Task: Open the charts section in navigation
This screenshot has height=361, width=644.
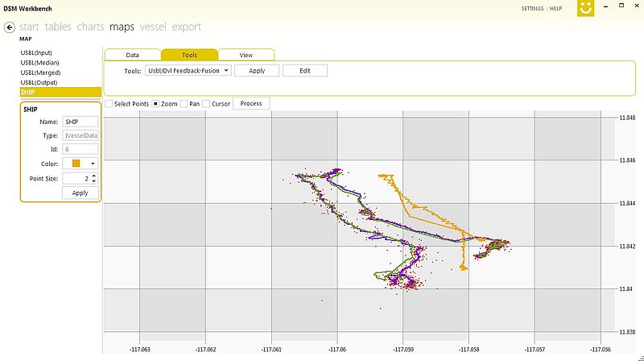Action: click(x=91, y=27)
